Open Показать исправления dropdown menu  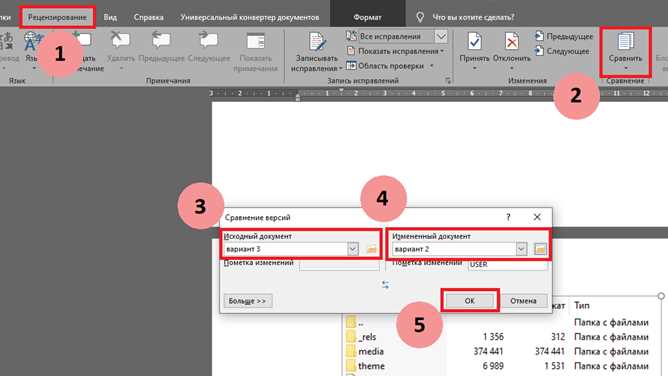pyautogui.click(x=396, y=51)
